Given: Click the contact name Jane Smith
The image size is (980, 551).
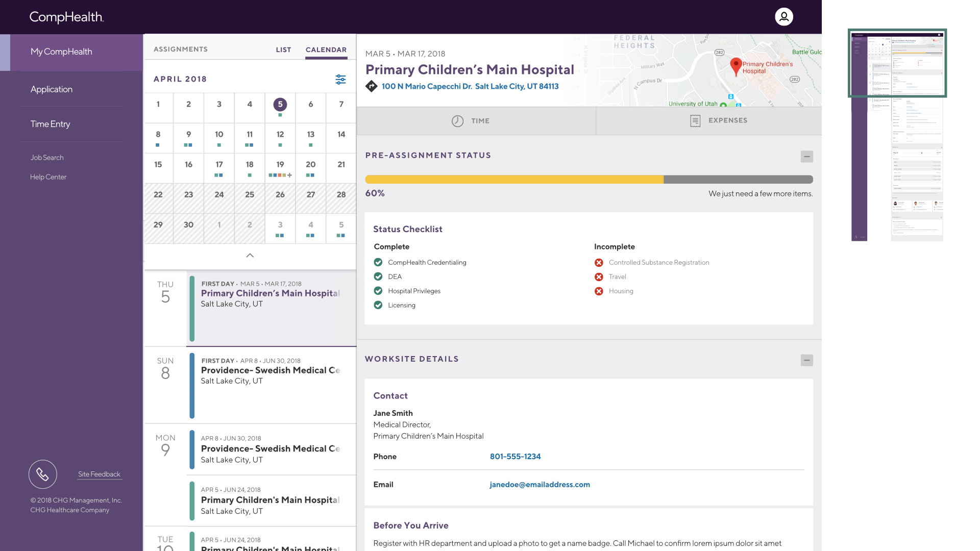Looking at the screenshot, I should (393, 413).
